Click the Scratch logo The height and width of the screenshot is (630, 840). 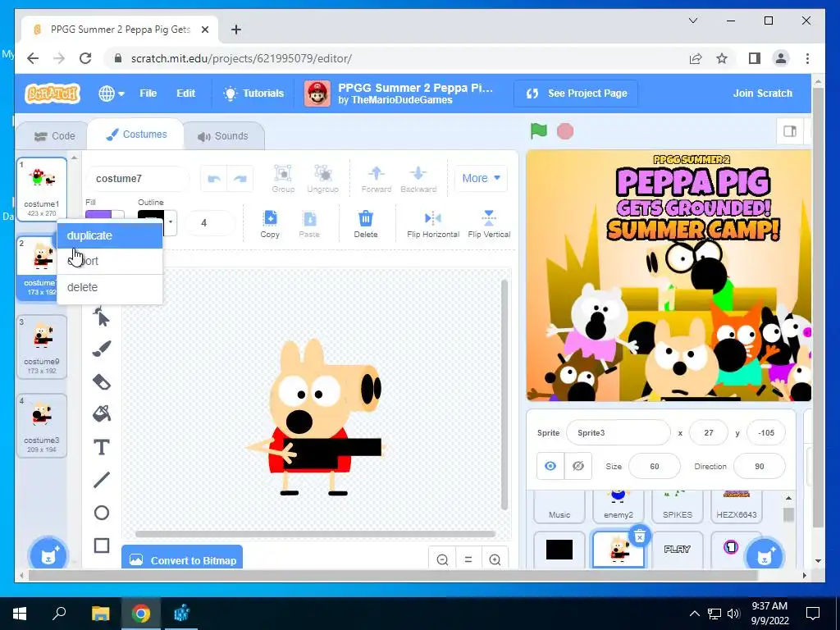52,94
